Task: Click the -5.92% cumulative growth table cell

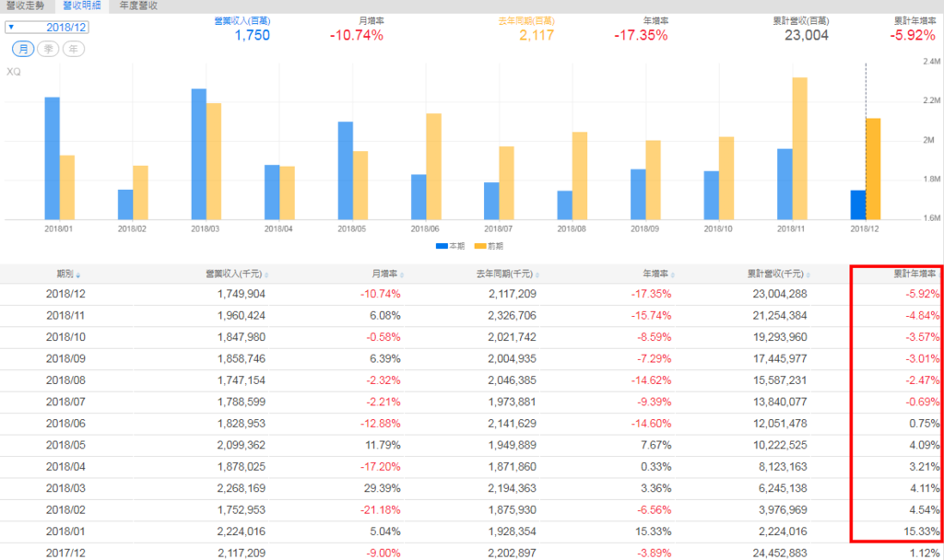Action: 922,294
